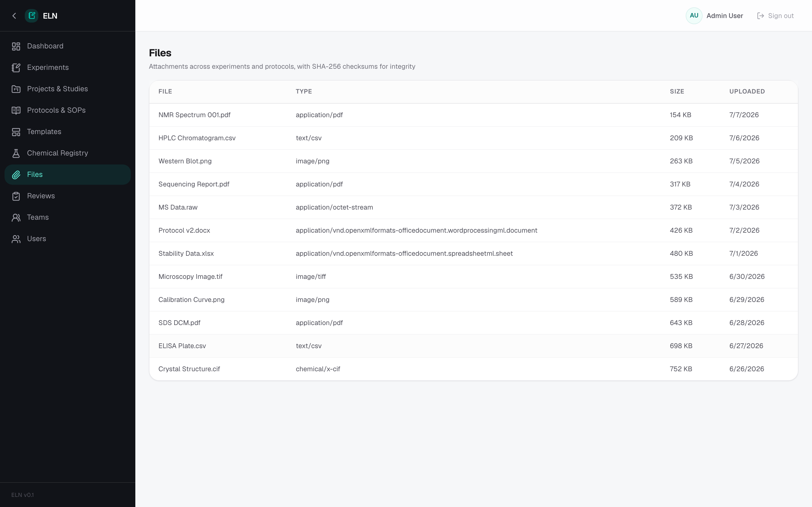Screen dimensions: 812x507
Task: Click the Projects & Studies folder icon
Action: tap(16, 89)
